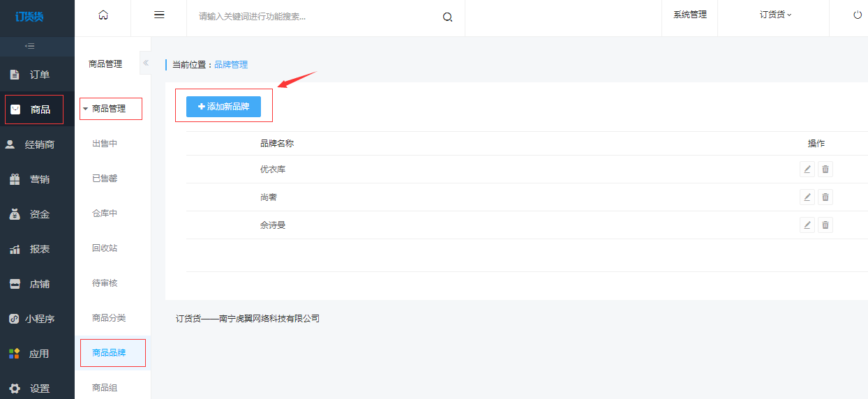This screenshot has height=399, width=868.
Task: Select 回收站 in product submenu
Action: (x=105, y=248)
